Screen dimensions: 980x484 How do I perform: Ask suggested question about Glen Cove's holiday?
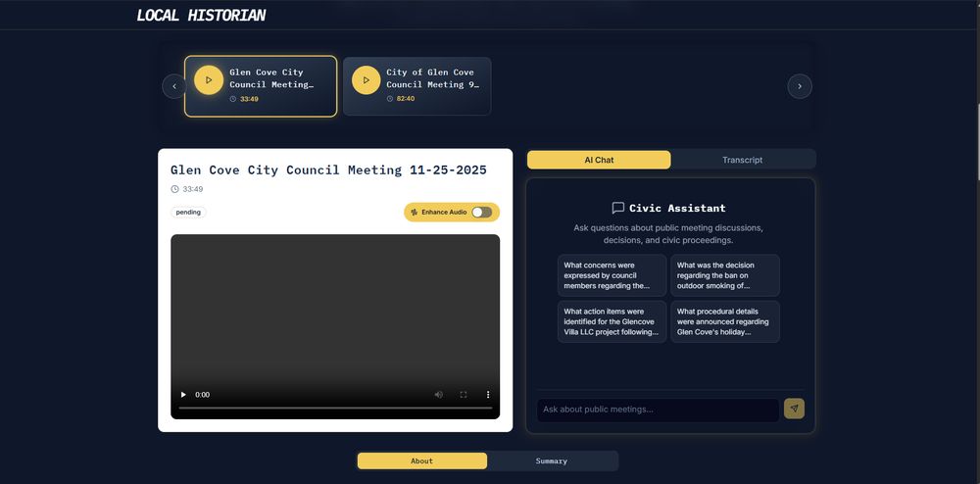725,321
